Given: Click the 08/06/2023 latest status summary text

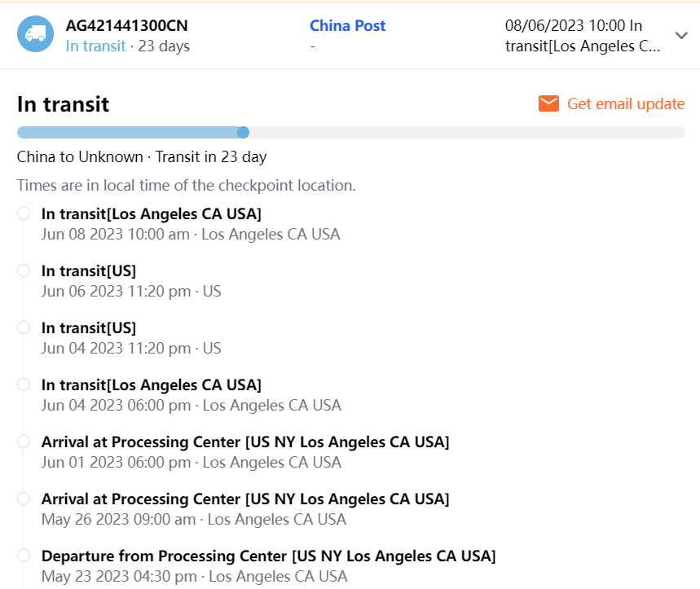Looking at the screenshot, I should (584, 36).
